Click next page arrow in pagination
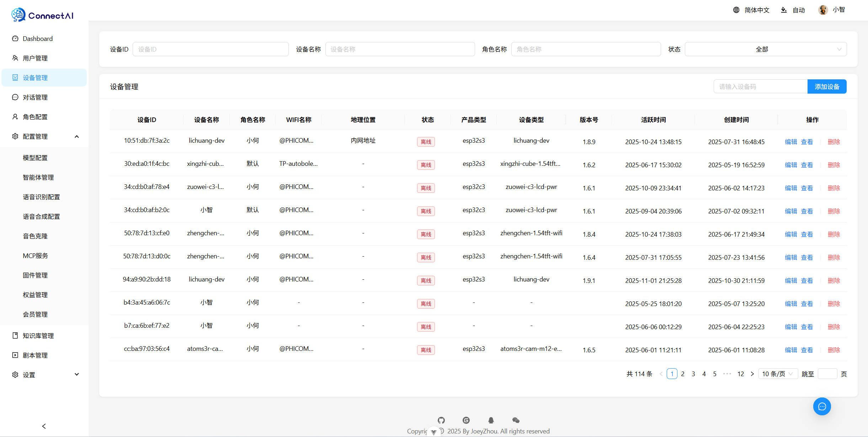This screenshot has width=868, height=437. tap(752, 374)
